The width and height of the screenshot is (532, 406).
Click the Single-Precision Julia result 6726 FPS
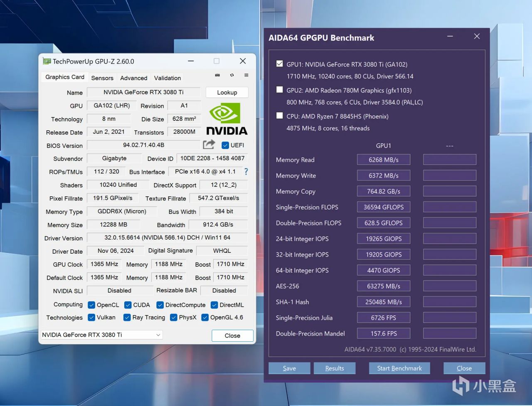pyautogui.click(x=384, y=318)
